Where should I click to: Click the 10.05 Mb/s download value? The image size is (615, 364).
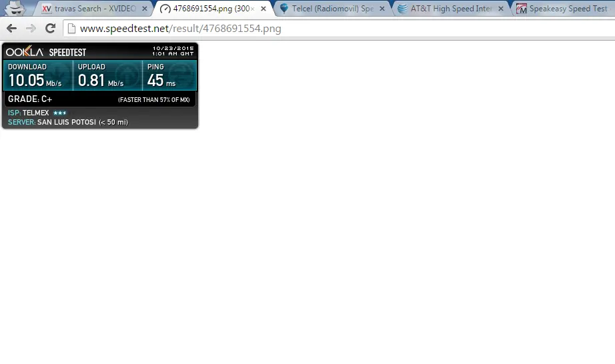(35, 80)
